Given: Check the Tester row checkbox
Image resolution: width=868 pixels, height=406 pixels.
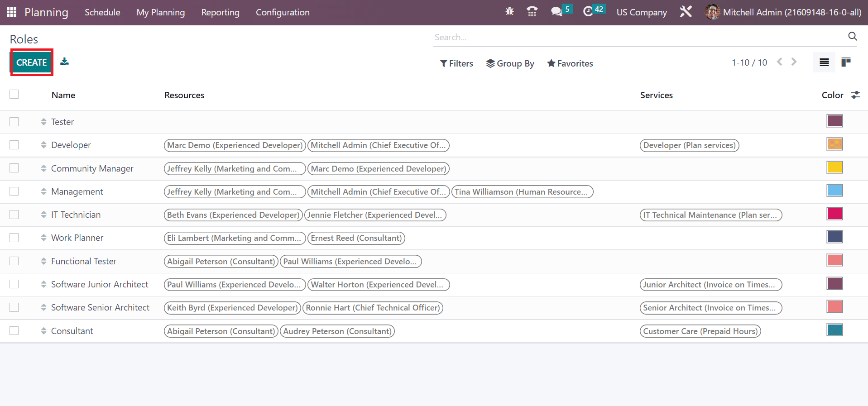Looking at the screenshot, I should coord(14,122).
